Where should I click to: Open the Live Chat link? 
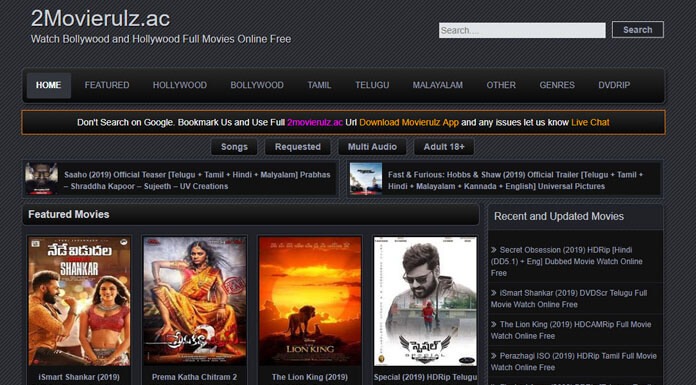tap(590, 123)
